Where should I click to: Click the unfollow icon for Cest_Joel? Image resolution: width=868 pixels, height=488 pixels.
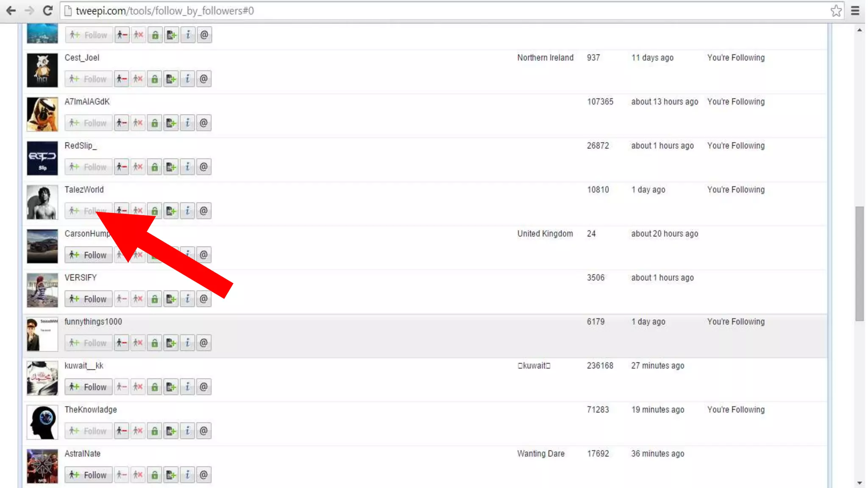pos(122,79)
